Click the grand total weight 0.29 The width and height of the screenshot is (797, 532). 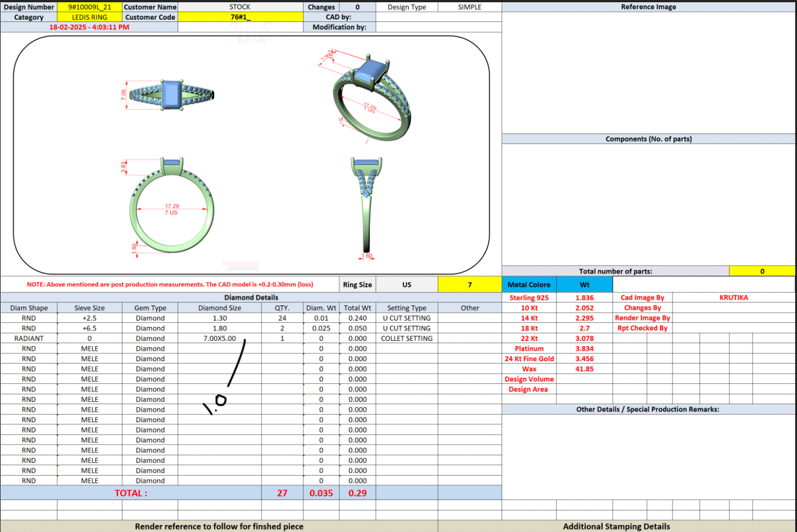(x=357, y=493)
